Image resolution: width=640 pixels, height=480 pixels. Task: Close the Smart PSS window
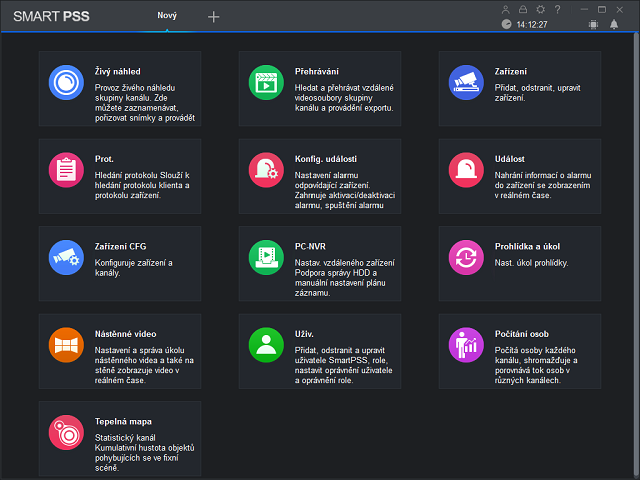(x=620, y=9)
